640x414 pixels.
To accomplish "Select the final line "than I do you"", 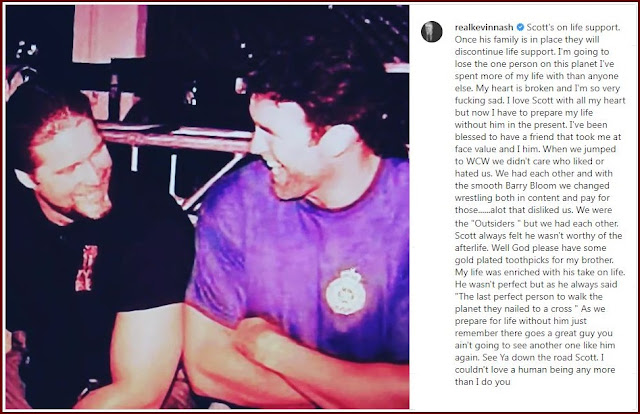I will (482, 382).
